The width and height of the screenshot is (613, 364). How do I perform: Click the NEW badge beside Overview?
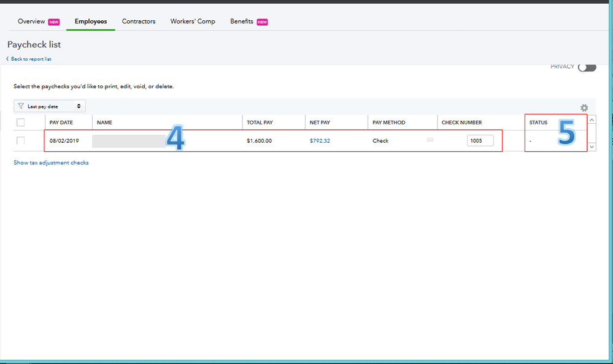[x=54, y=22]
